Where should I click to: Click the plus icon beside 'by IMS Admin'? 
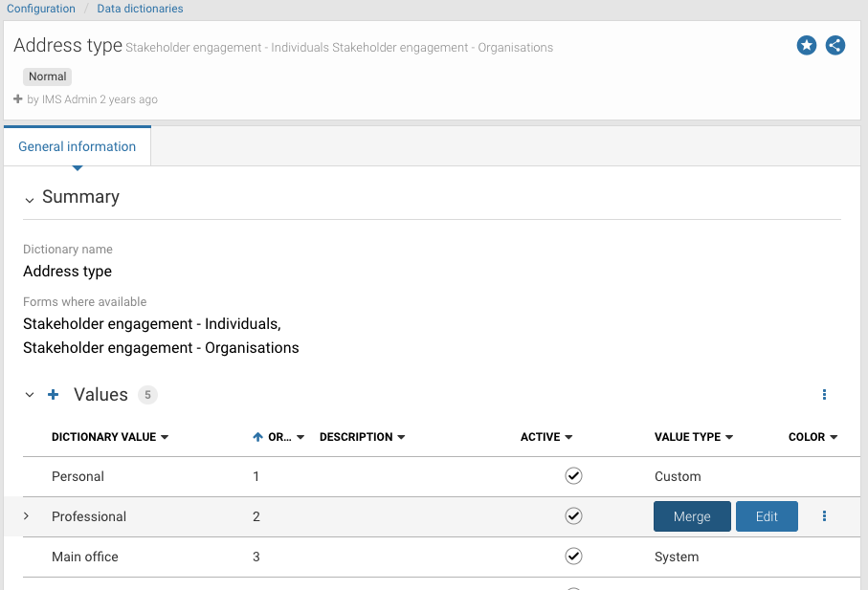18,99
